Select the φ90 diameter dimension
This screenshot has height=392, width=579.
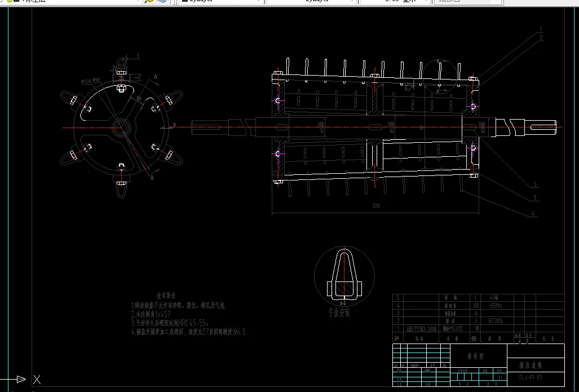96,80
